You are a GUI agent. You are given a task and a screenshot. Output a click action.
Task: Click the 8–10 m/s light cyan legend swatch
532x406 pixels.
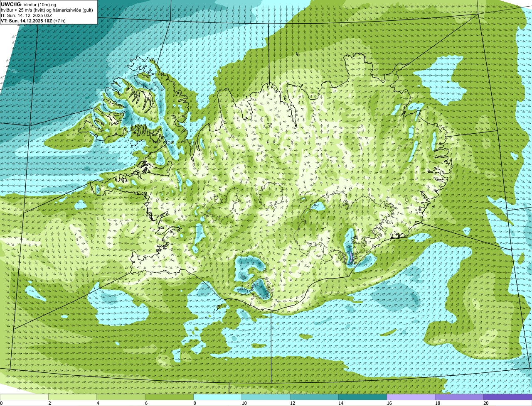(217, 397)
